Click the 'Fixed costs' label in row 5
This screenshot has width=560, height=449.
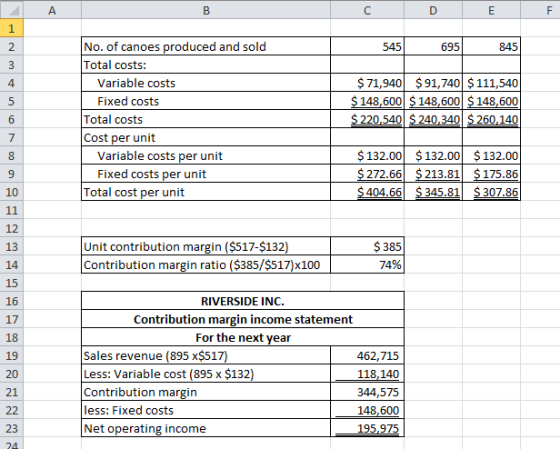(206, 101)
